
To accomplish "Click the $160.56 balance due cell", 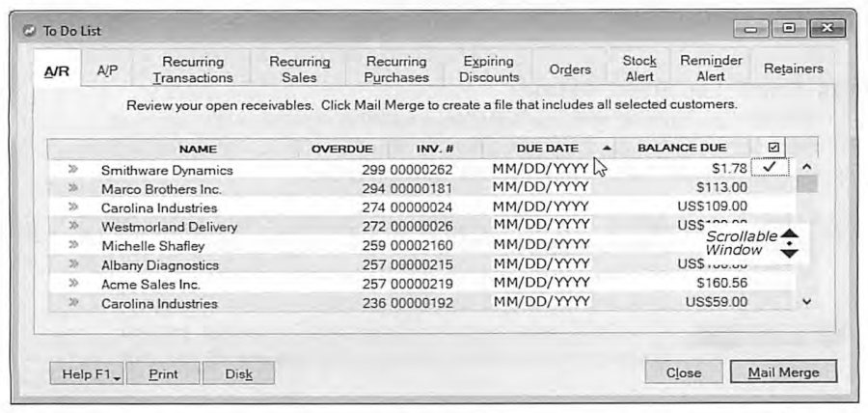I will point(721,283).
